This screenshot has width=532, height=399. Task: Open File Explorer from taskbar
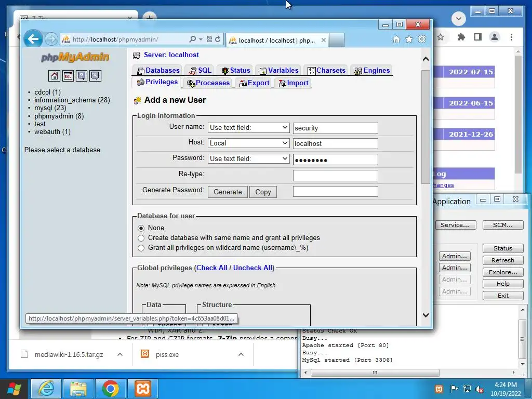click(x=78, y=389)
